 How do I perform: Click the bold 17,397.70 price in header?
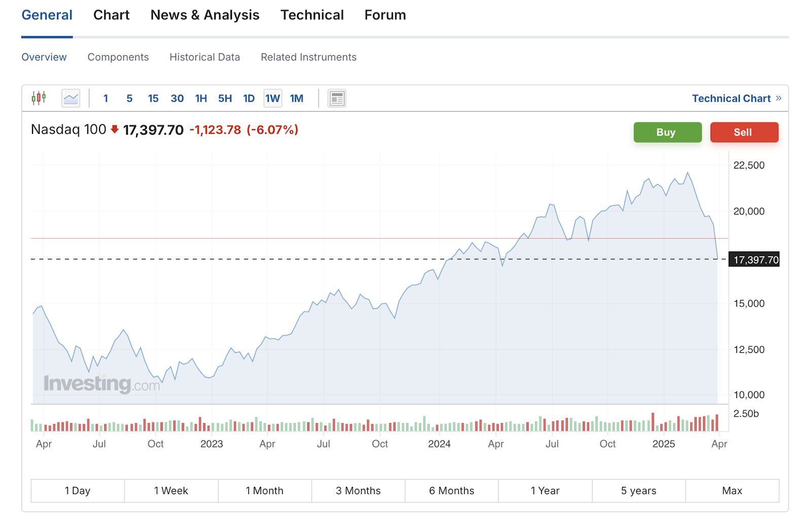tap(153, 130)
